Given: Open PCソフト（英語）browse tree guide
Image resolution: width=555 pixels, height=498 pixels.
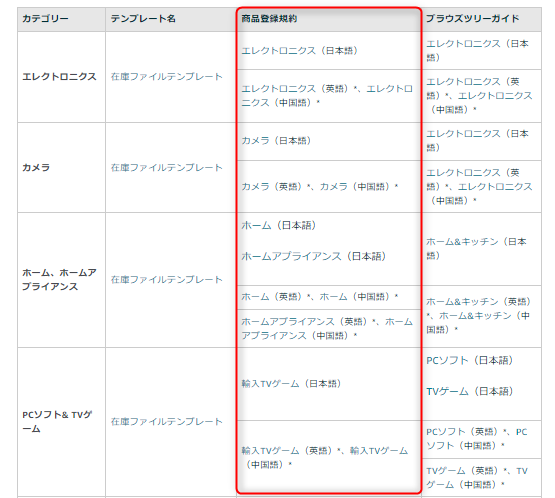Looking at the screenshot, I should click(x=465, y=432).
